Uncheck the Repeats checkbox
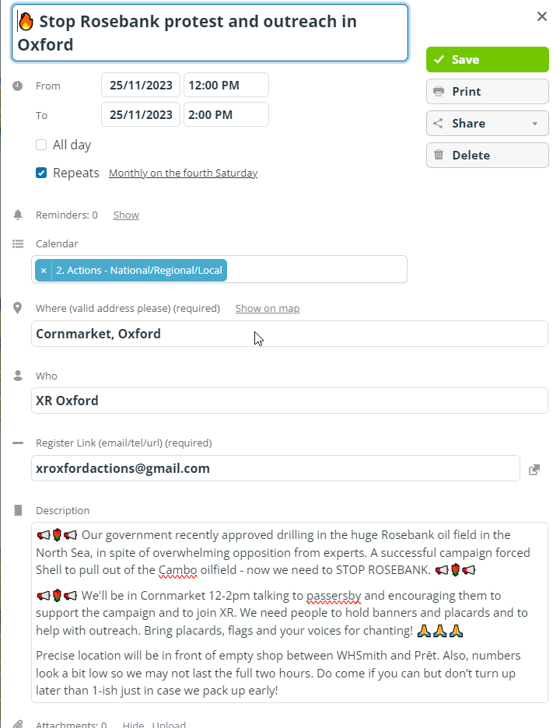The width and height of the screenshot is (560, 728). 41,173
